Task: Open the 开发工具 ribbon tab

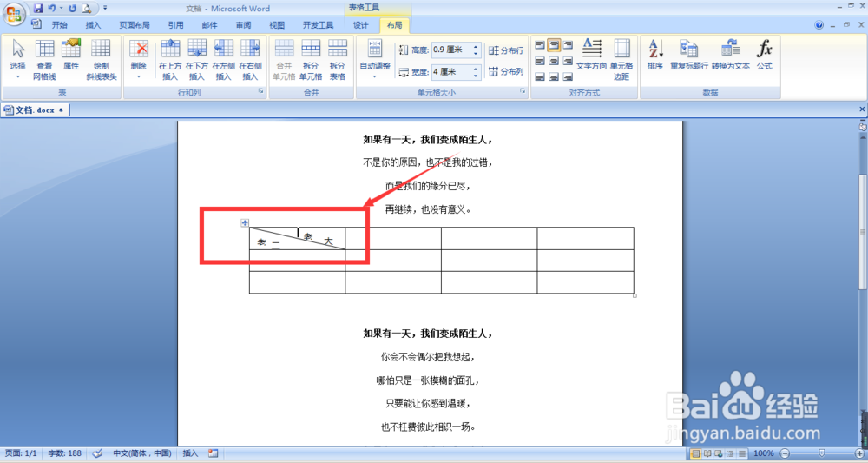Action: click(x=319, y=25)
